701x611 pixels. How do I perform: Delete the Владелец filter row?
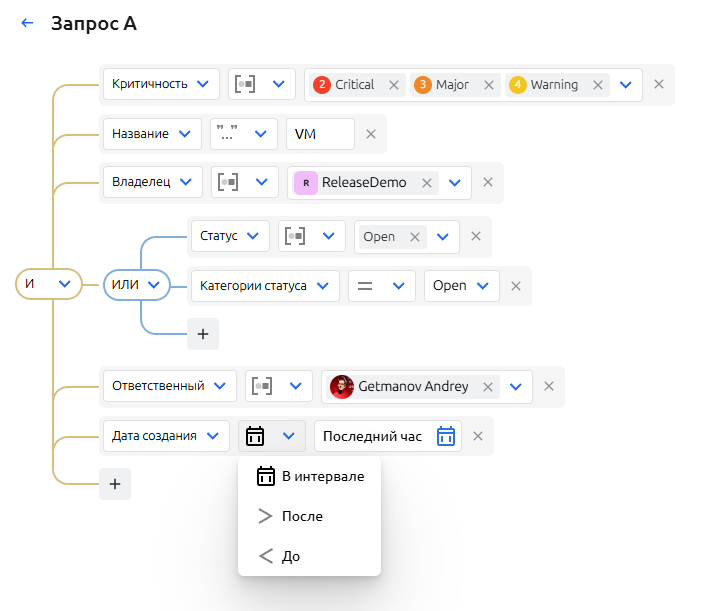pos(488,182)
